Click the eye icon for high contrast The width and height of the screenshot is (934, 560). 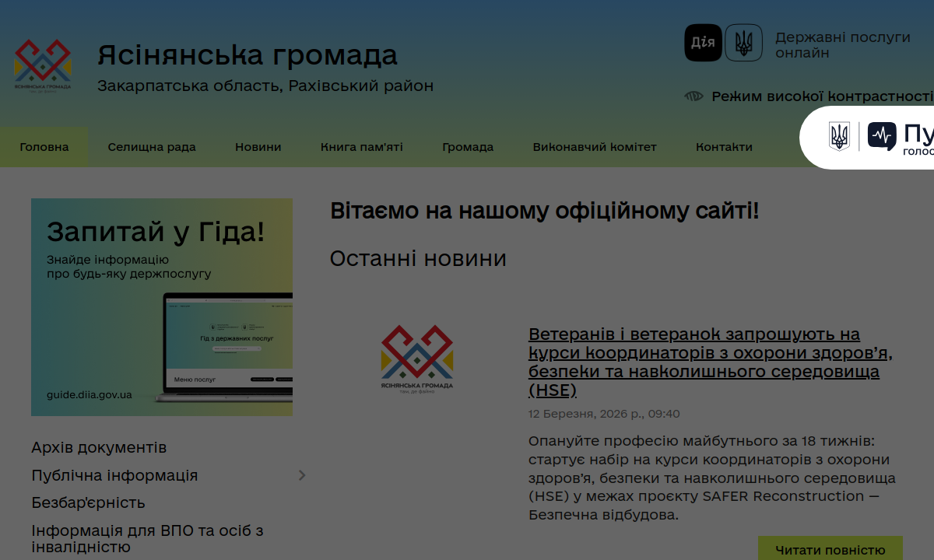[693, 96]
